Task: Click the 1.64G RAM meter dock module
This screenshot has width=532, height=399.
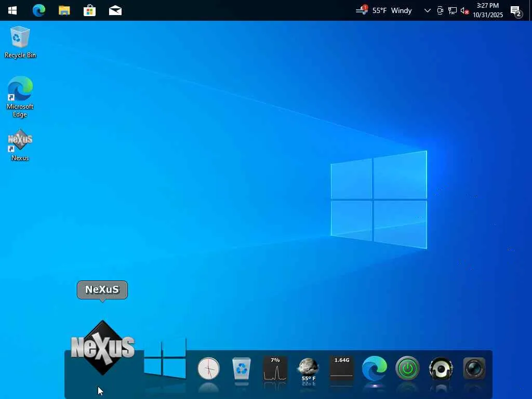Action: click(x=342, y=368)
